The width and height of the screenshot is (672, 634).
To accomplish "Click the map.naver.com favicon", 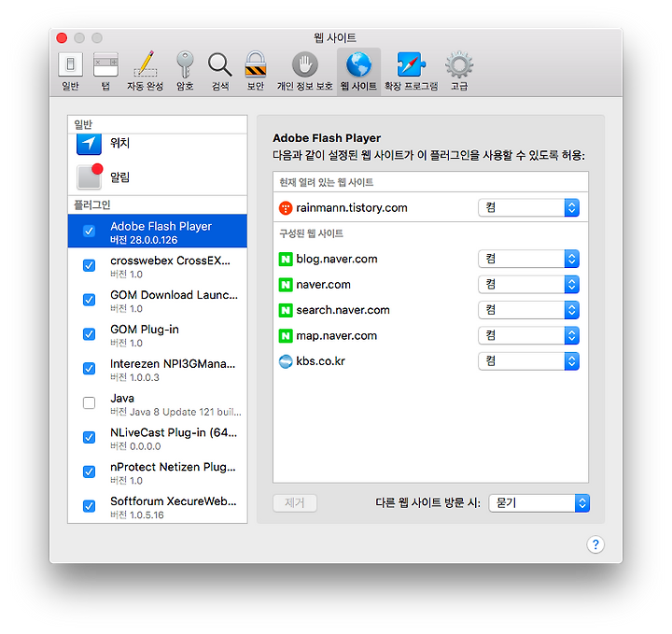I will point(286,335).
